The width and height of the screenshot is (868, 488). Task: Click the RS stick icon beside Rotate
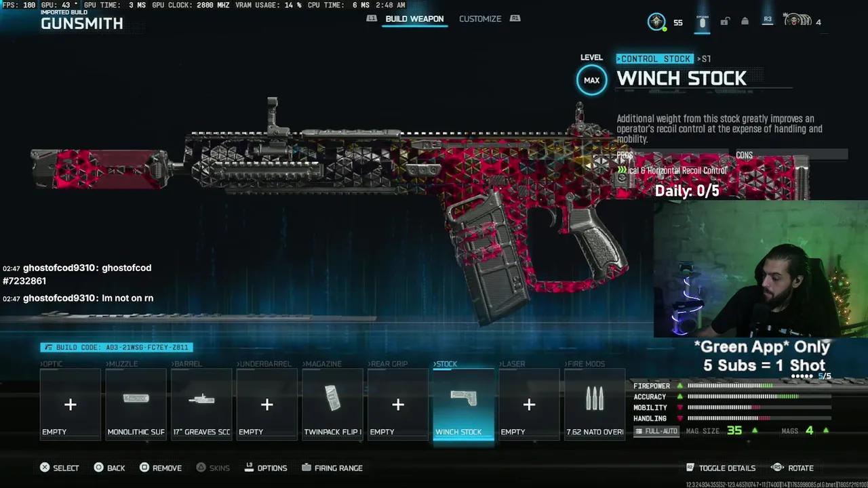pos(777,468)
